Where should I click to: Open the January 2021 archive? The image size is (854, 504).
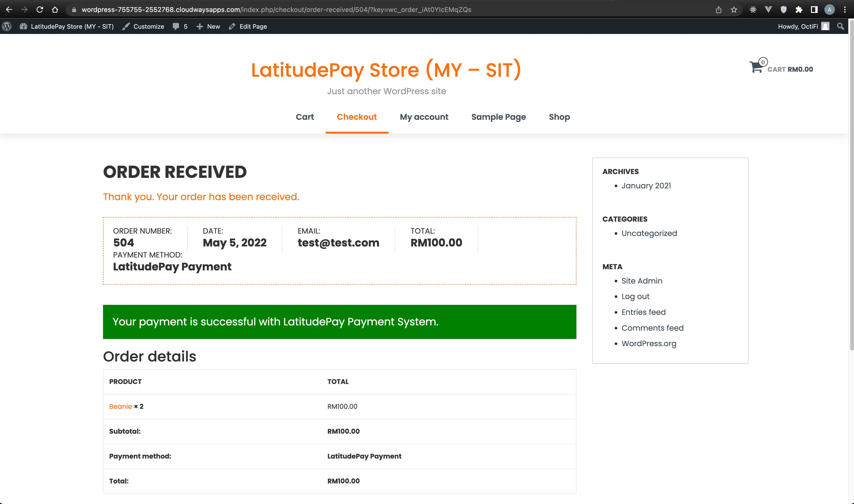click(x=646, y=186)
